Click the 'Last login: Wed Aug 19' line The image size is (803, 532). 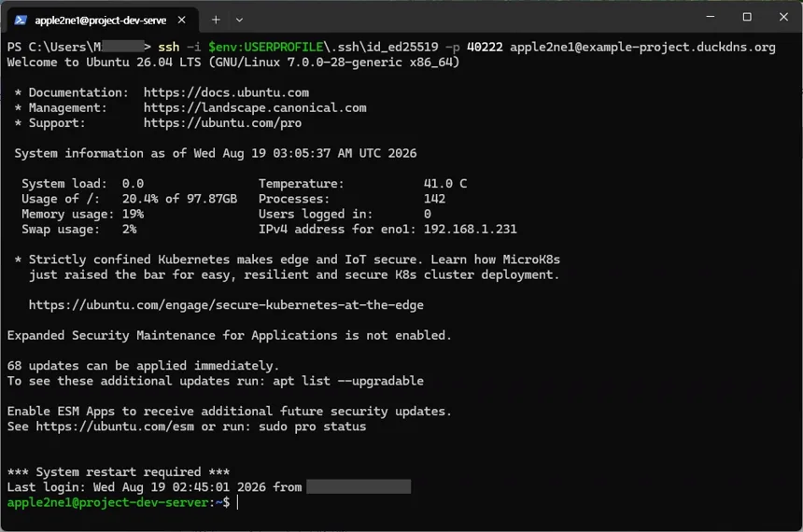tap(209, 487)
